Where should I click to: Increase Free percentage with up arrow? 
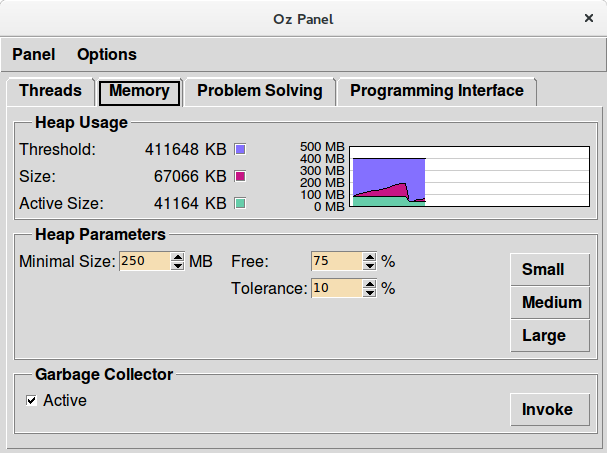369,257
